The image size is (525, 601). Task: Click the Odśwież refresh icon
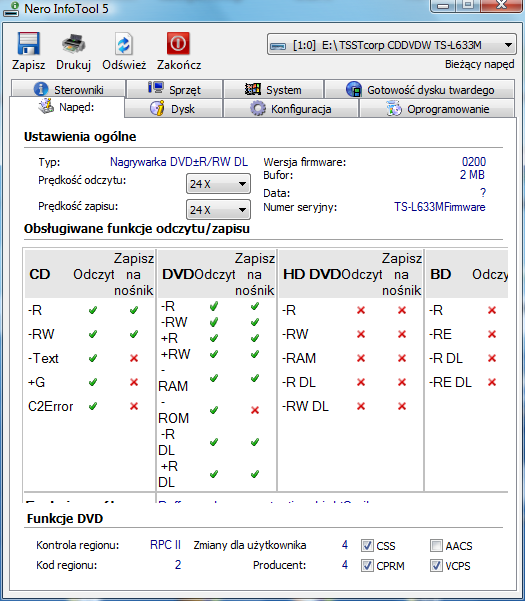(x=124, y=44)
